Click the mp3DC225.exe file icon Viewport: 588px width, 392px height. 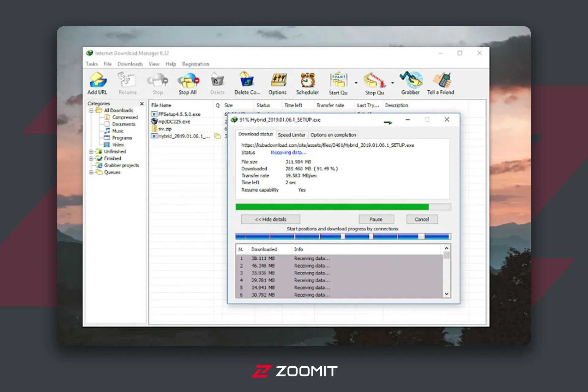click(154, 121)
